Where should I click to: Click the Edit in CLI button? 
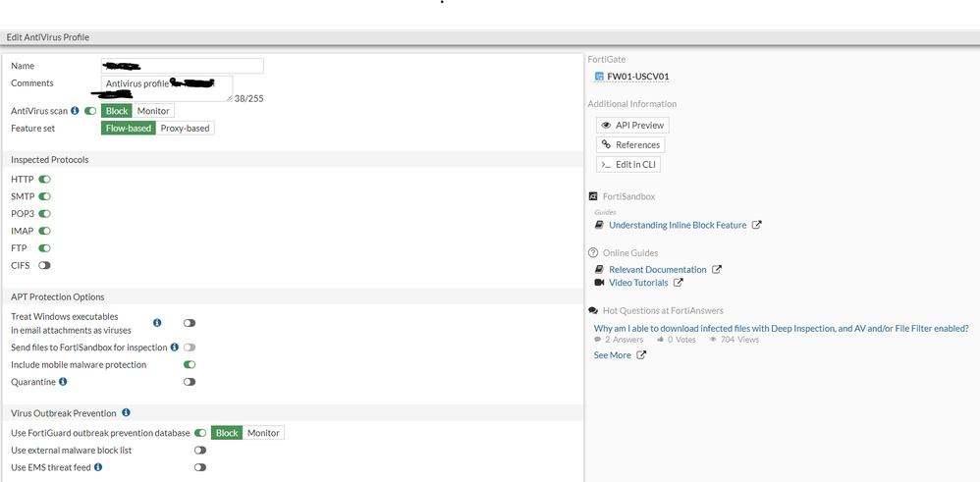coord(628,164)
